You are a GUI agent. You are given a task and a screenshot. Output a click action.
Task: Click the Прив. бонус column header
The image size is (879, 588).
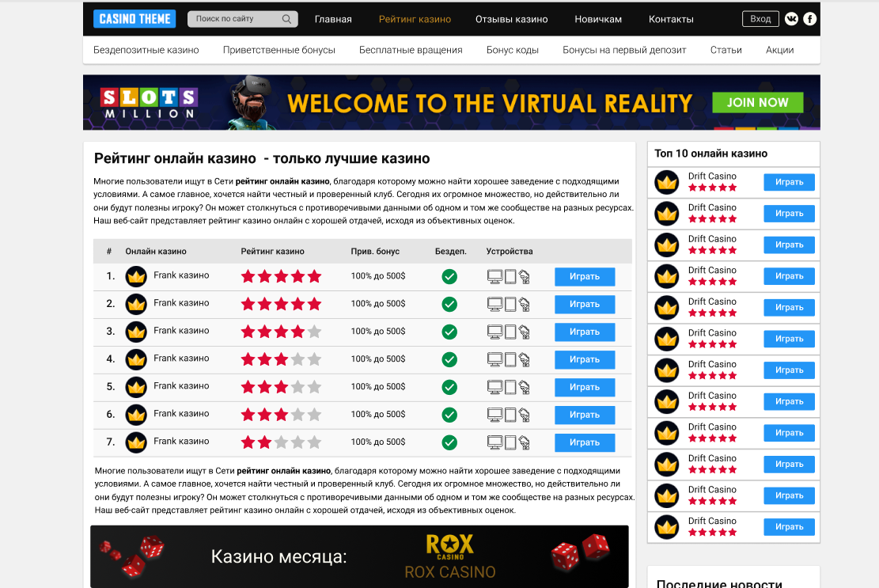click(x=375, y=252)
